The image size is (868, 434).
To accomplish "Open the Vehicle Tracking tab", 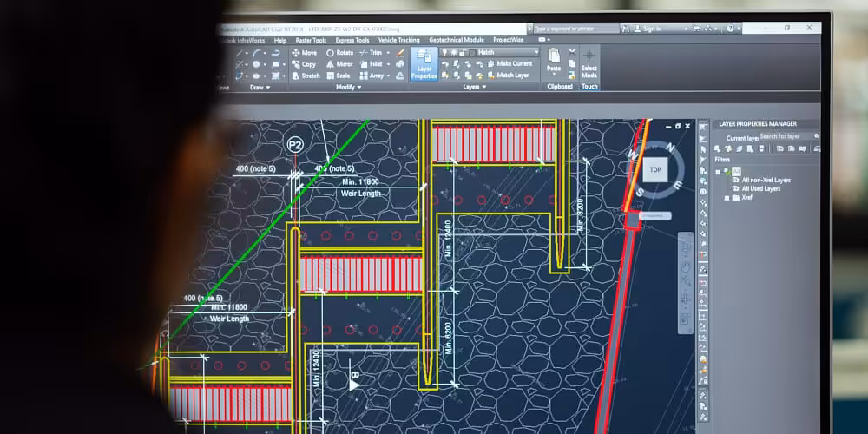I will click(398, 41).
